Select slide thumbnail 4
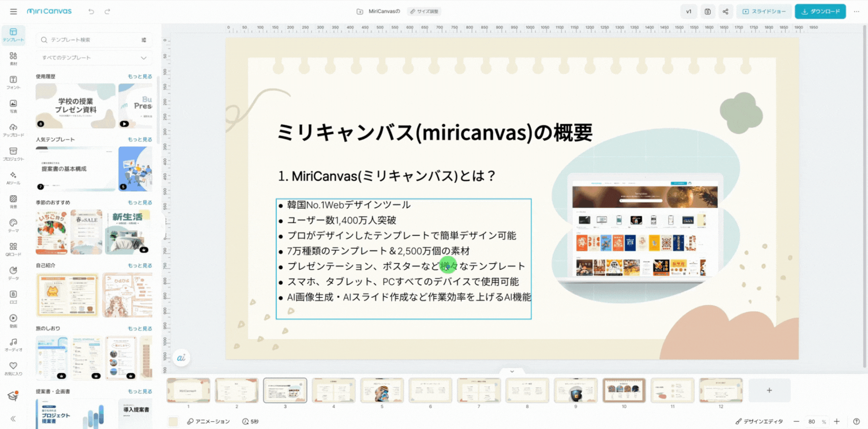 (334, 390)
